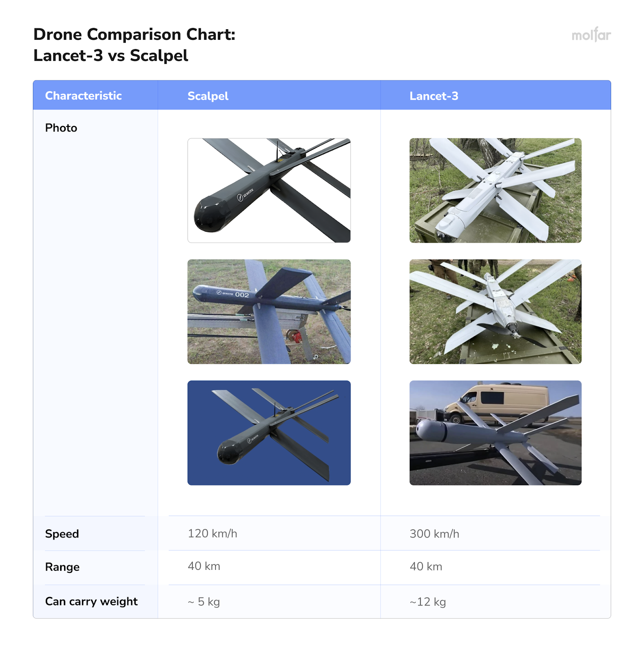The image size is (644, 649).
Task: Open top Lancet-3 photo on crate
Action: click(x=495, y=190)
